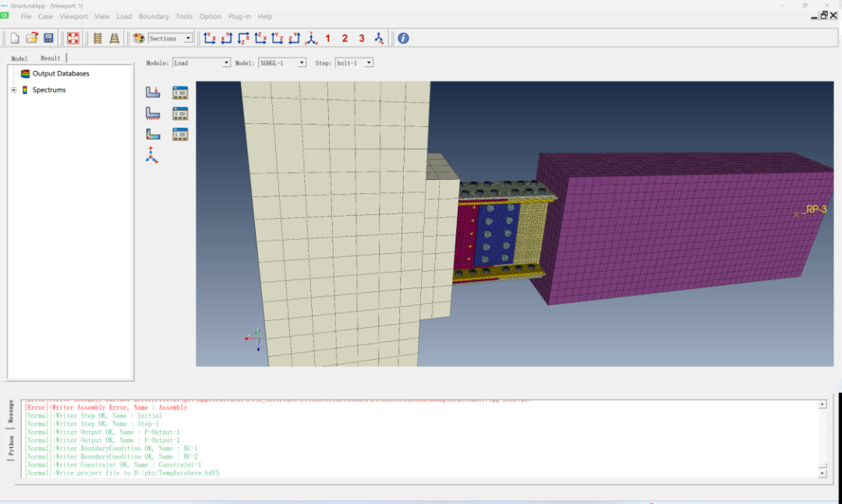
Task: Click view preset number 2
Action: coord(345,37)
